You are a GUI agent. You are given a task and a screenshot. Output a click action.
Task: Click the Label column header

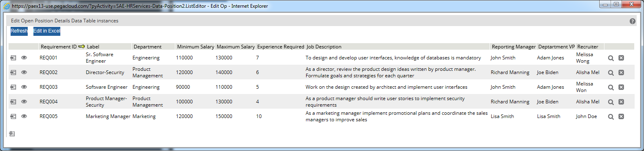tap(93, 47)
